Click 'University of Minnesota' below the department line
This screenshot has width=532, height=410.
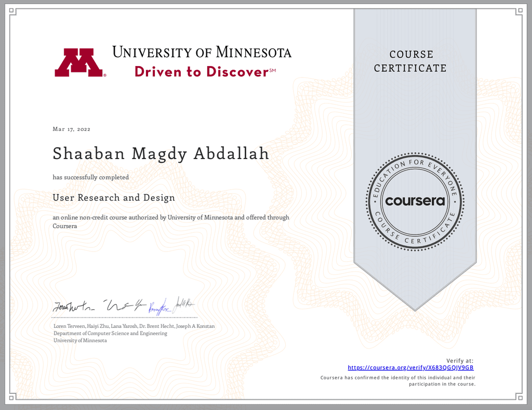[x=80, y=340]
